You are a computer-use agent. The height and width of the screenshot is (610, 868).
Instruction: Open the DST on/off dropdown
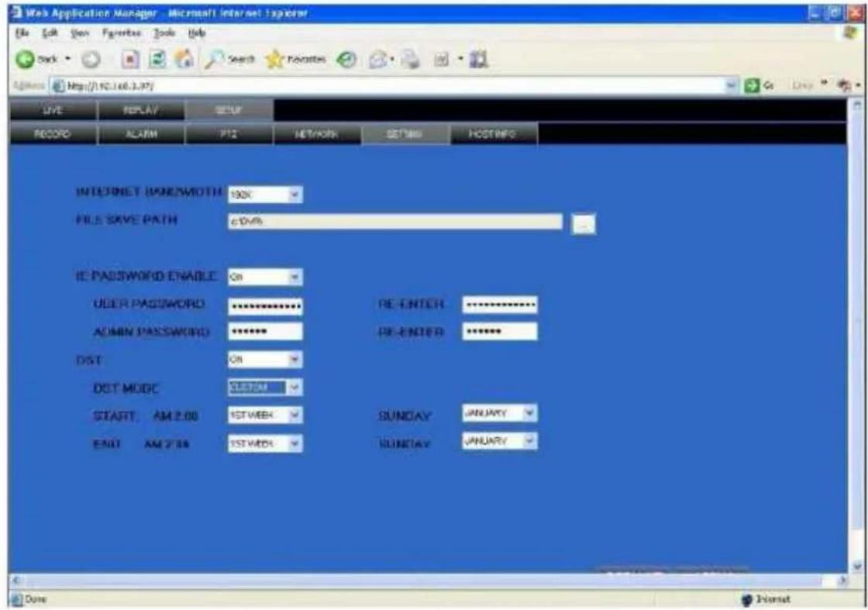294,360
